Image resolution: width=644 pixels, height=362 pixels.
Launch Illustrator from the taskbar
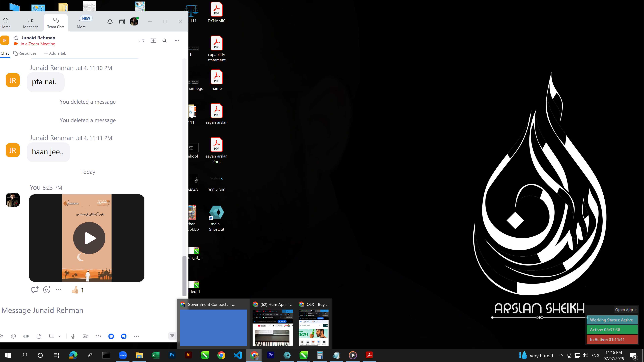[189, 355]
